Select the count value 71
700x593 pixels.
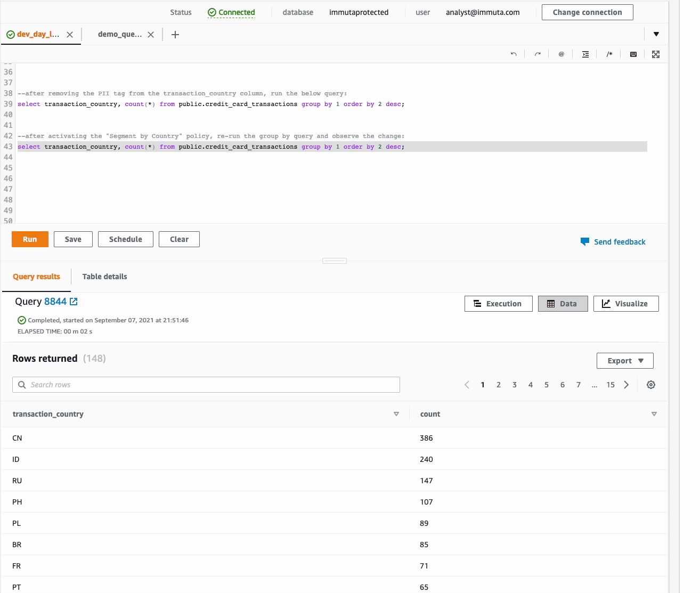point(424,566)
